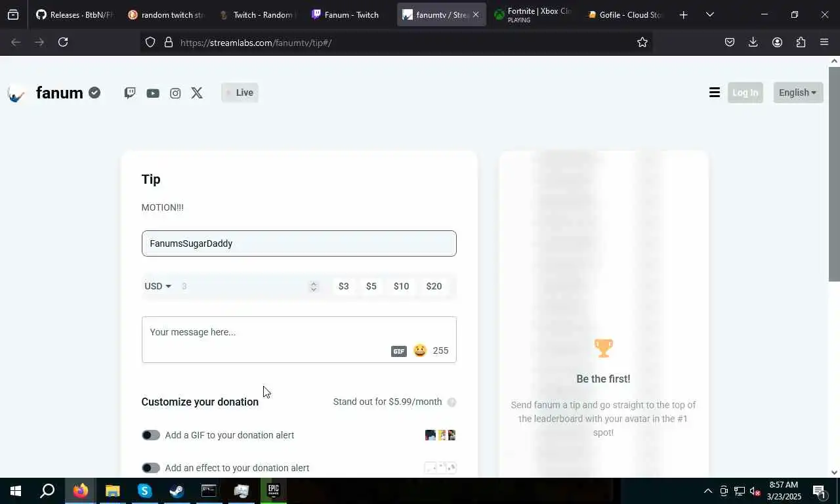Open the Windows Start menu
The height and width of the screenshot is (504, 840).
pyautogui.click(x=16, y=491)
